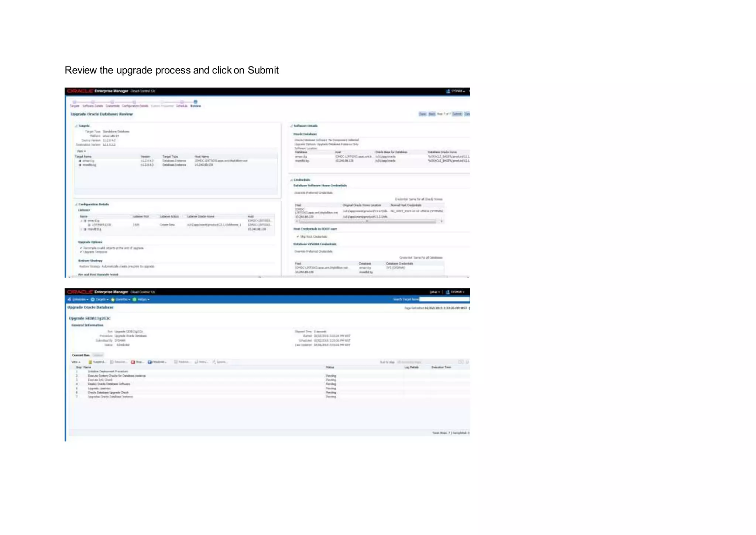Click the Retry toolbar button

click(x=202, y=362)
